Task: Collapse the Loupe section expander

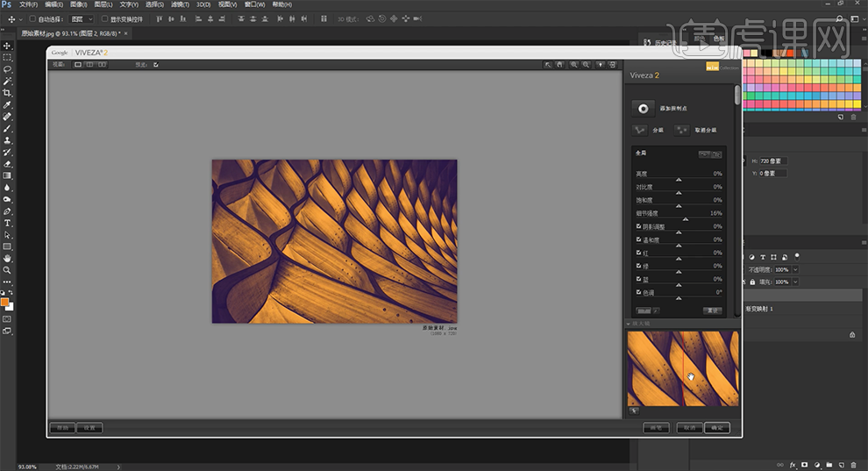Action: click(x=630, y=324)
